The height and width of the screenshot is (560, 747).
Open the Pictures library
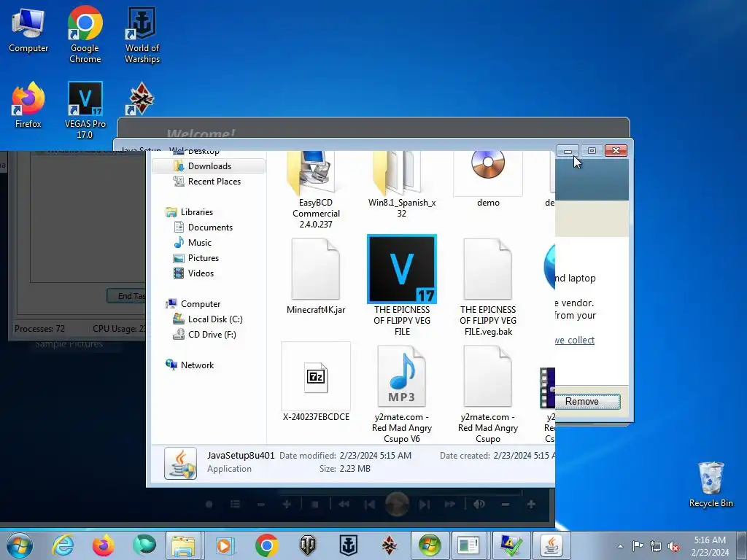[203, 257]
